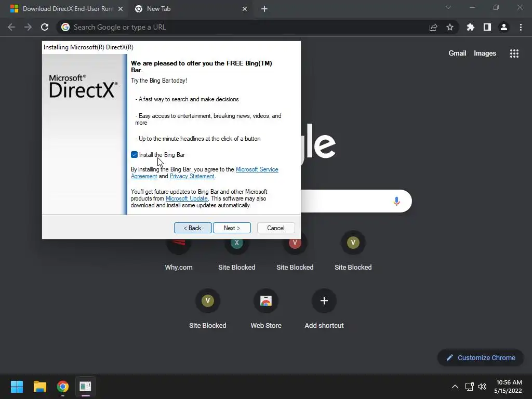
Task: Open the Microsoft Service Agreement link
Action: tap(257, 169)
